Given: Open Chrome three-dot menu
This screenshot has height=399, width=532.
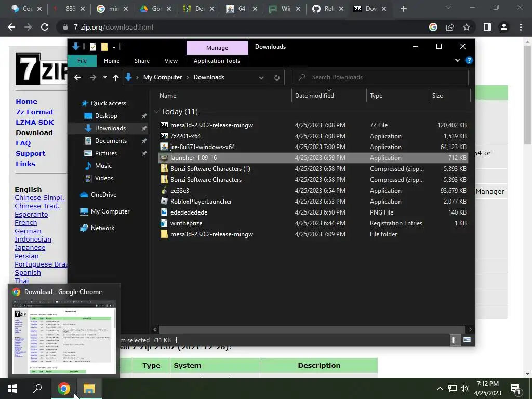Looking at the screenshot, I should click(521, 27).
